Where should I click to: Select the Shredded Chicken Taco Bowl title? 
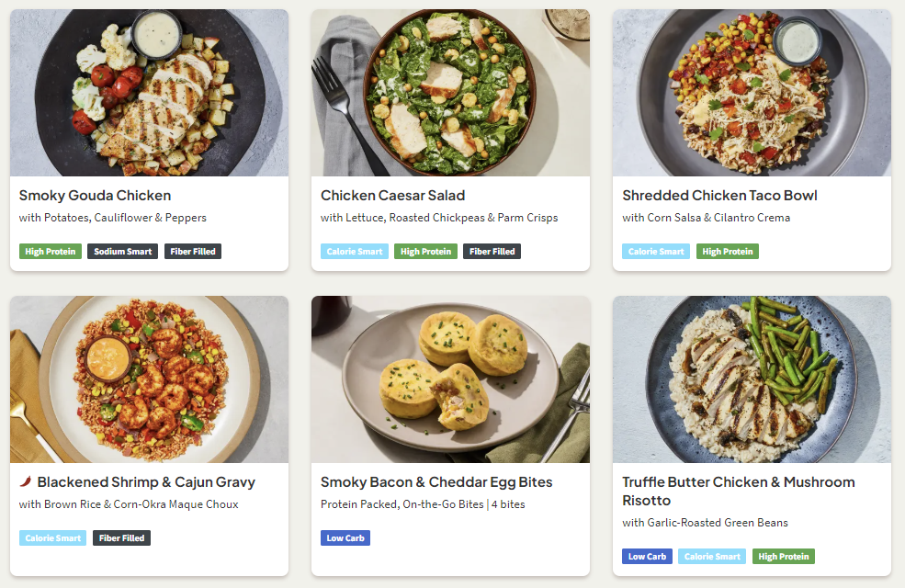(x=718, y=195)
